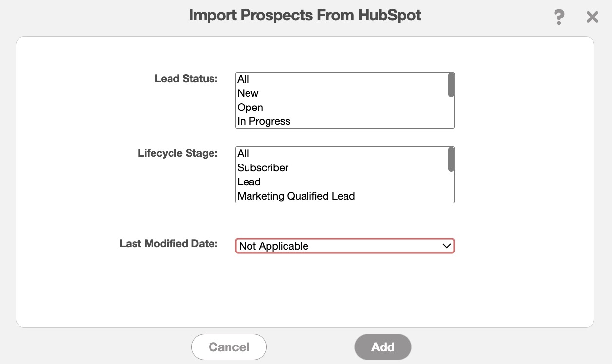612x364 pixels.
Task: Click the question mark help icon
Action: [559, 17]
